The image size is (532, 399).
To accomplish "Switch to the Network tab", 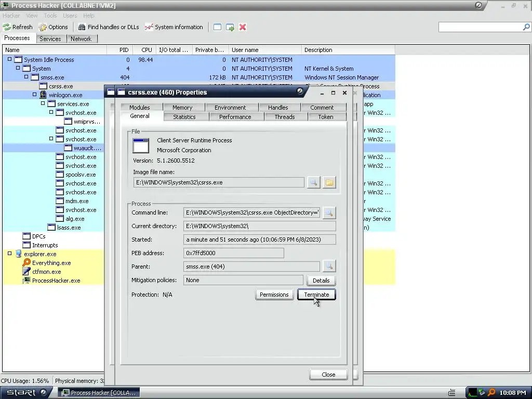I will pyautogui.click(x=81, y=38).
